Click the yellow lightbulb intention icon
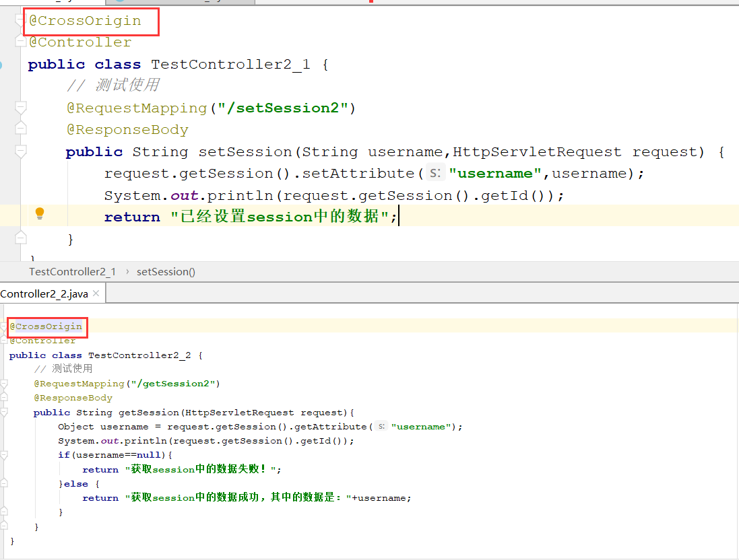Viewport: 739px width, 560px height. 40,213
